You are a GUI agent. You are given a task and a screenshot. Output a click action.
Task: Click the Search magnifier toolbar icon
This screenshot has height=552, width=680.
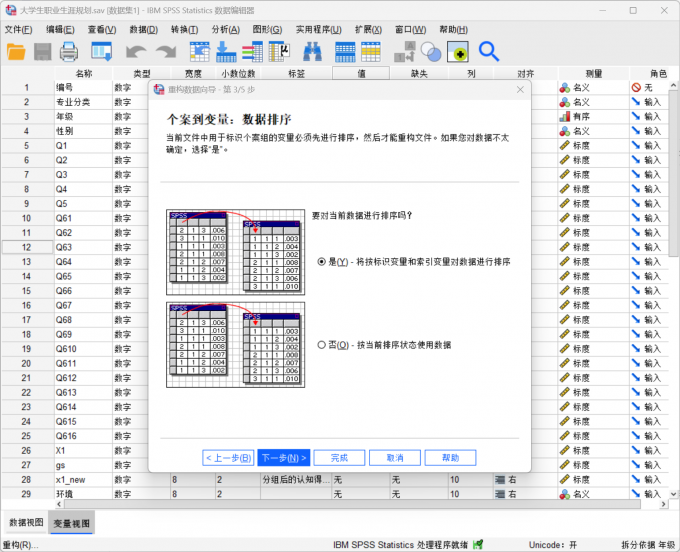(x=489, y=52)
